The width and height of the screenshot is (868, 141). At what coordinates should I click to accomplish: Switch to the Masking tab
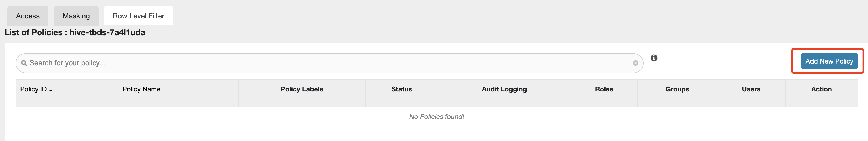76,16
